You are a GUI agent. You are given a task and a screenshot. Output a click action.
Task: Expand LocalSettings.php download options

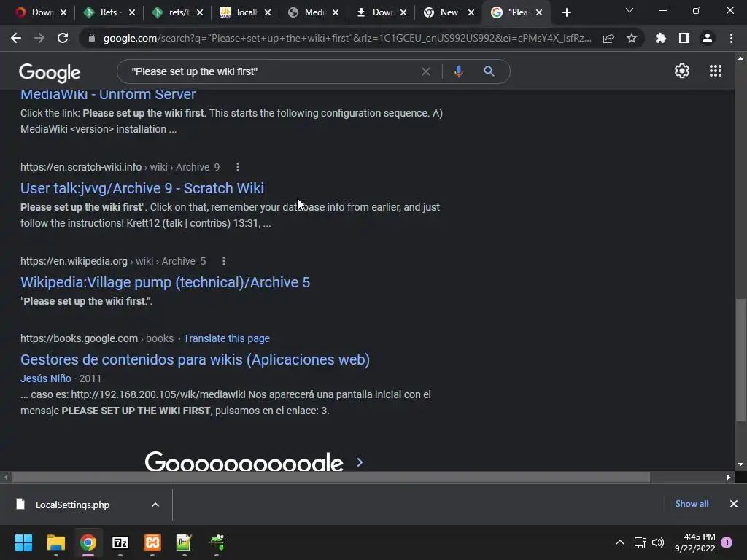coord(155,505)
